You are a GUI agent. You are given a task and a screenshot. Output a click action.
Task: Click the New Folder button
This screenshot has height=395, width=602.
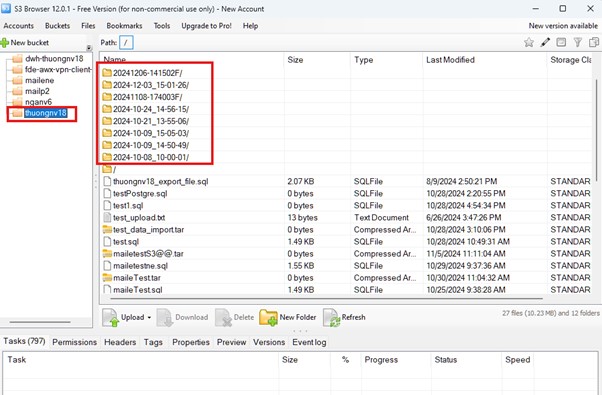(288, 317)
